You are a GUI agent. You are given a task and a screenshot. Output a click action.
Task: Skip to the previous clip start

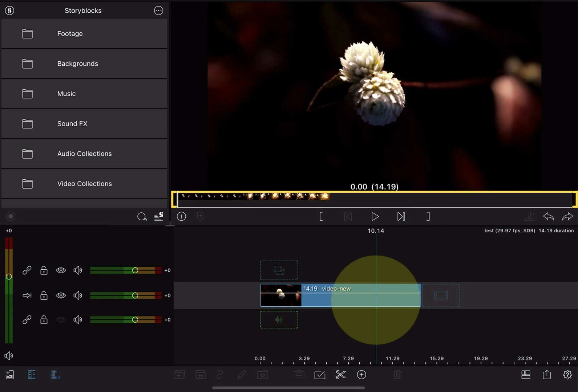(x=348, y=217)
